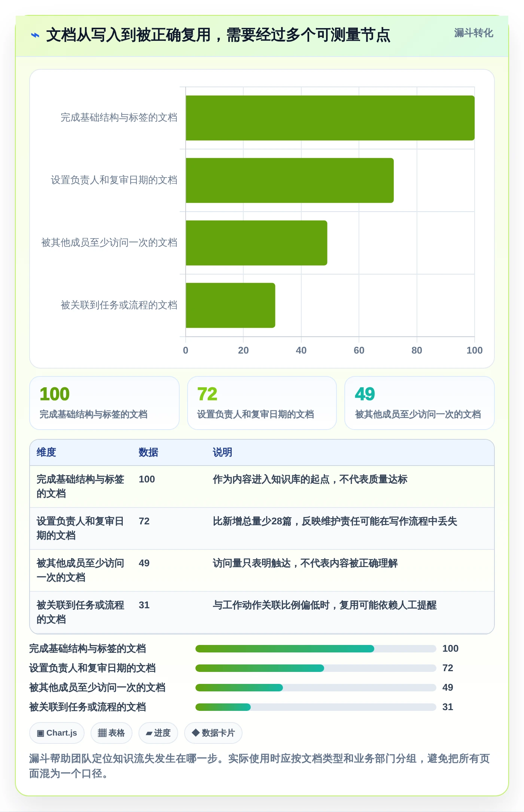Viewport: 524px width, 812px height.
Task: Click the x-axis tick label 60
Action: (x=359, y=351)
